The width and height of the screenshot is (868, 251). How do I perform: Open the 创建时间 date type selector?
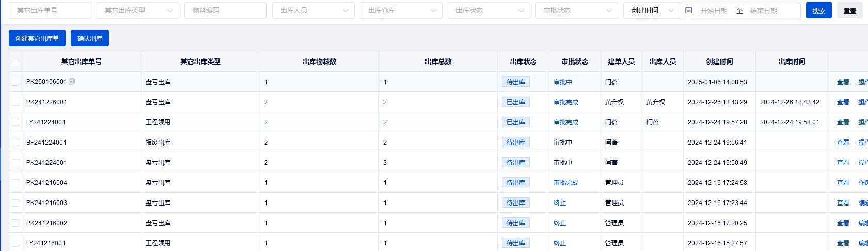pyautogui.click(x=651, y=10)
